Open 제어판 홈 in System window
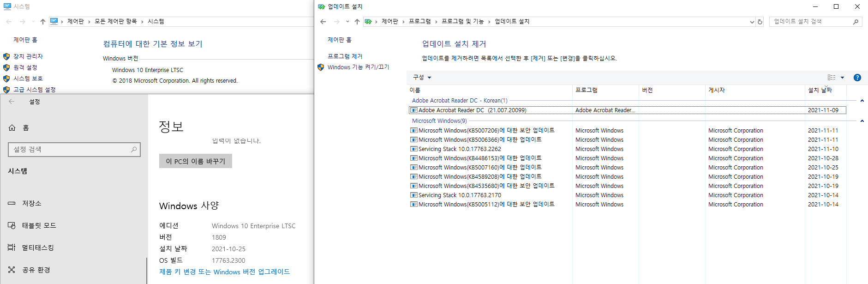Screen dimensions: 868x284 pos(25,40)
